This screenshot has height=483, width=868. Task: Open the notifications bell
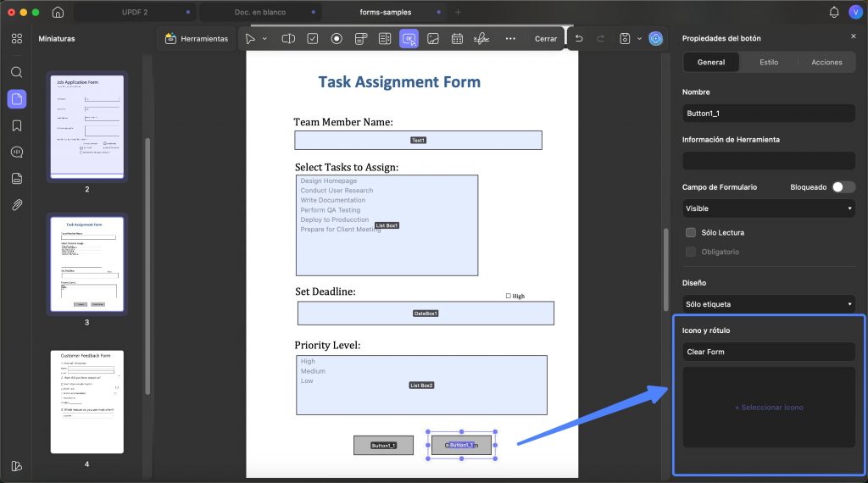click(x=834, y=12)
